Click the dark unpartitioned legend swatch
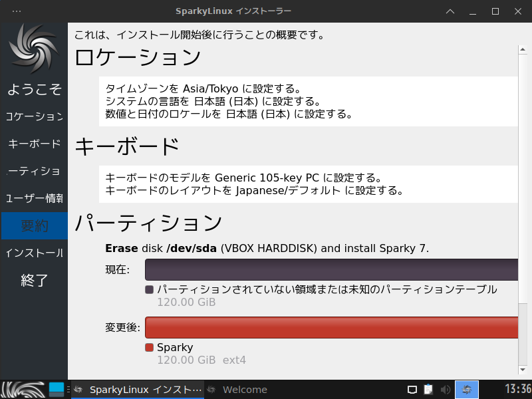 [149, 290]
